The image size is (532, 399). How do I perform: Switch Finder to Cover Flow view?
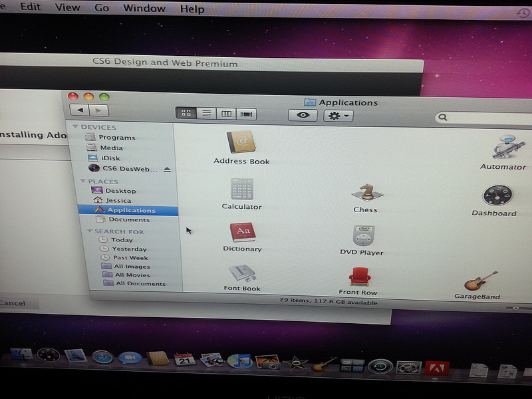(246, 114)
